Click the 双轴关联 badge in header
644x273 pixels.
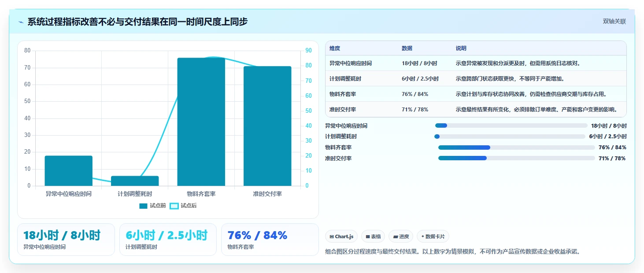point(614,22)
